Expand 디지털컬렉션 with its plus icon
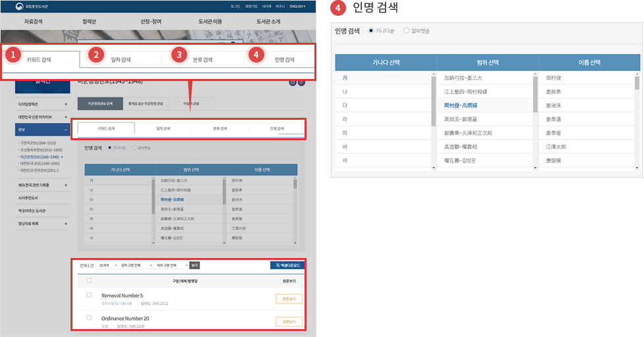 (x=66, y=104)
